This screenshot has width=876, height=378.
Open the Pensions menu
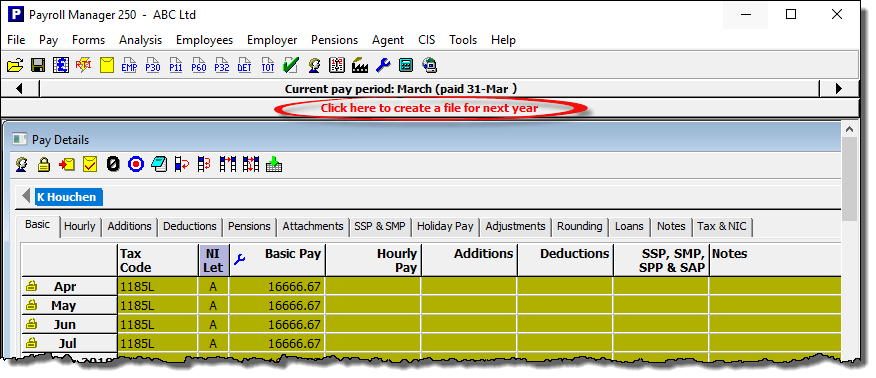[x=334, y=40]
